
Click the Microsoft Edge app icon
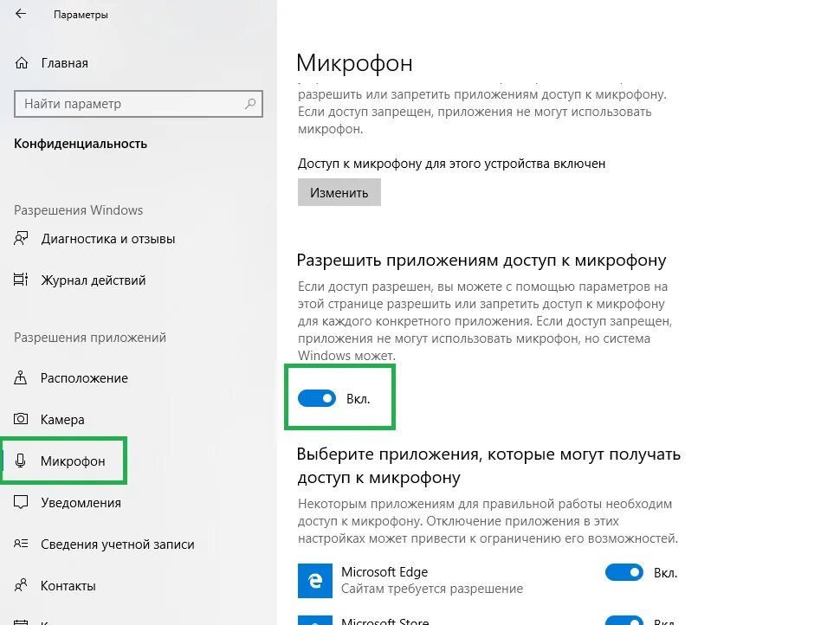pyautogui.click(x=315, y=581)
